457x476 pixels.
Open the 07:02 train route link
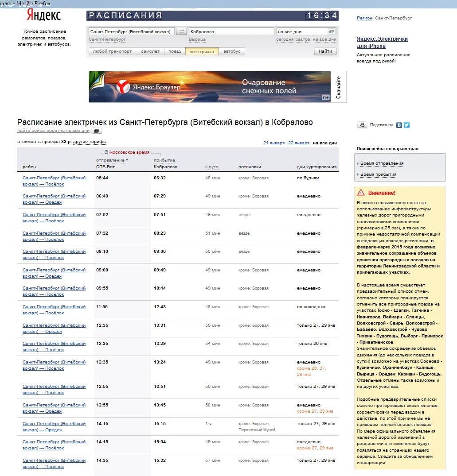pyautogui.click(x=54, y=218)
